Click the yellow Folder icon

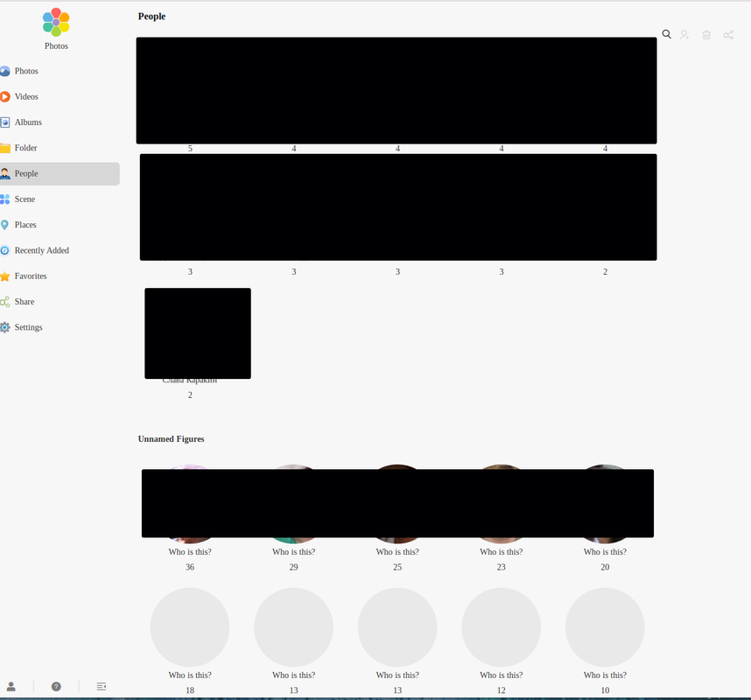click(4, 148)
